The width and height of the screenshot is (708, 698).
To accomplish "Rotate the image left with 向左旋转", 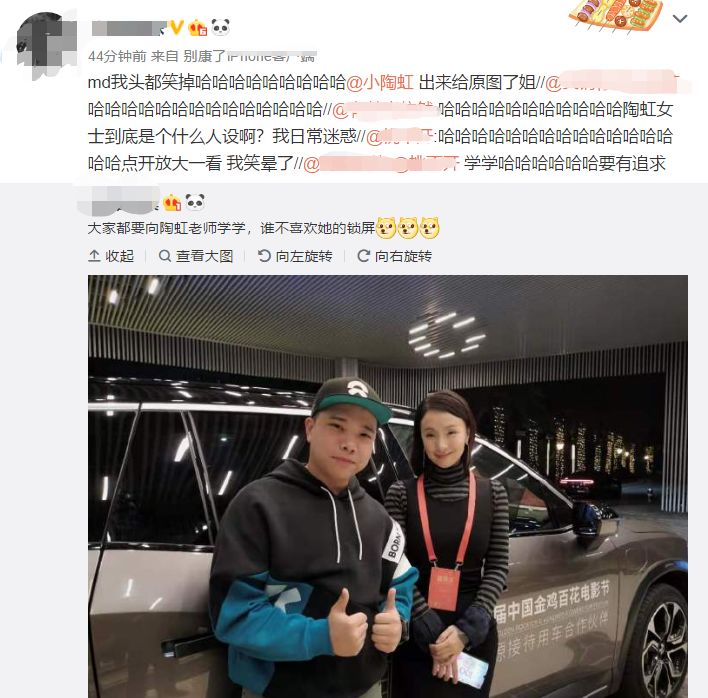I will pos(295,256).
